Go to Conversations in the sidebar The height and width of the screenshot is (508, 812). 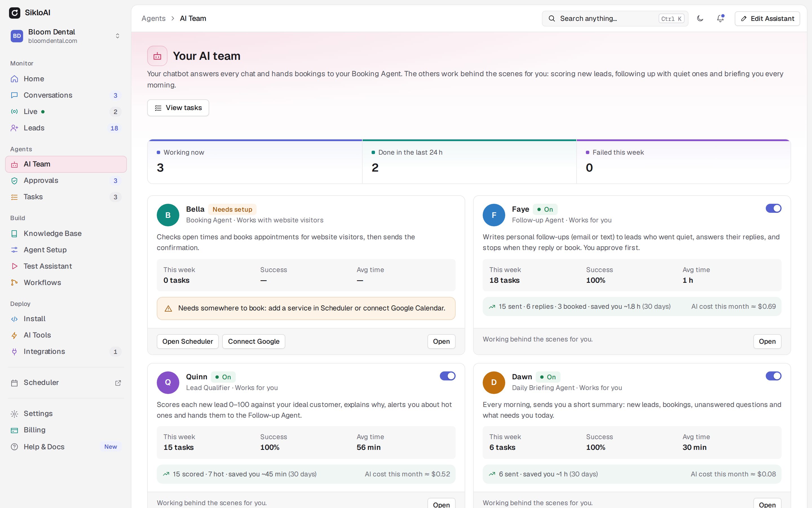66,95
